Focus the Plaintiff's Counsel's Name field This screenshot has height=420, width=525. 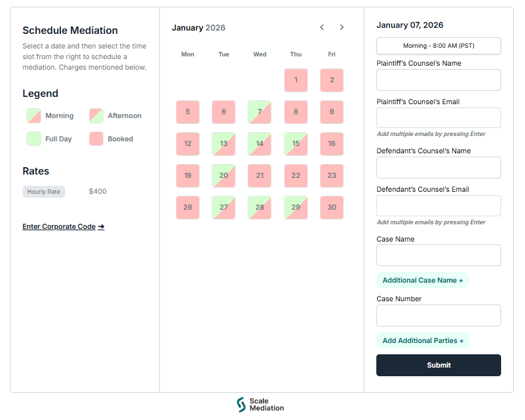(438, 80)
